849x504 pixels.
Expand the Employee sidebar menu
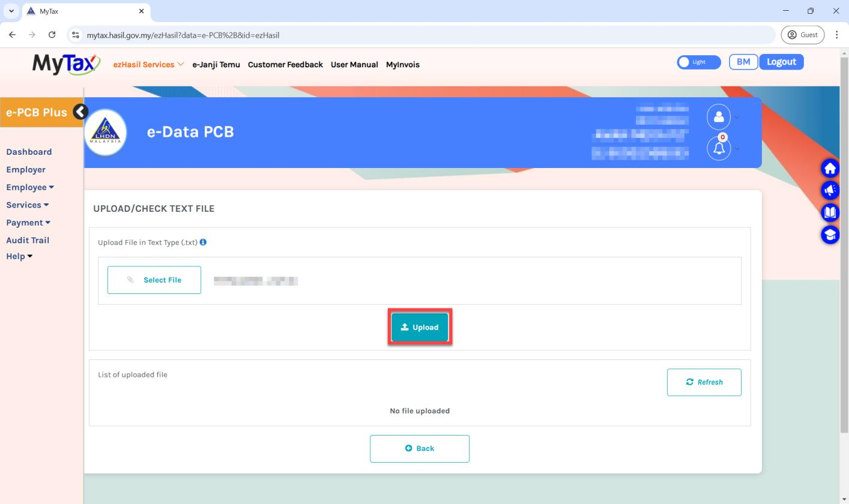30,187
